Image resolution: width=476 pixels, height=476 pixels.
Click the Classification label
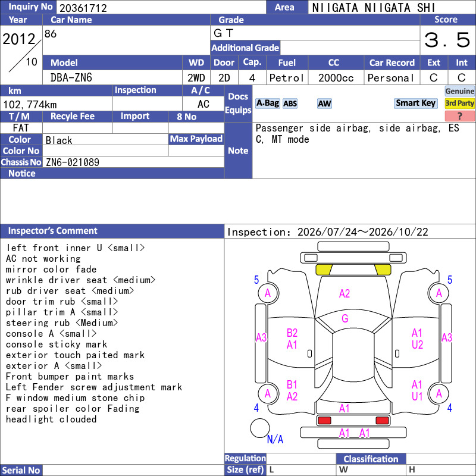pos(371,459)
